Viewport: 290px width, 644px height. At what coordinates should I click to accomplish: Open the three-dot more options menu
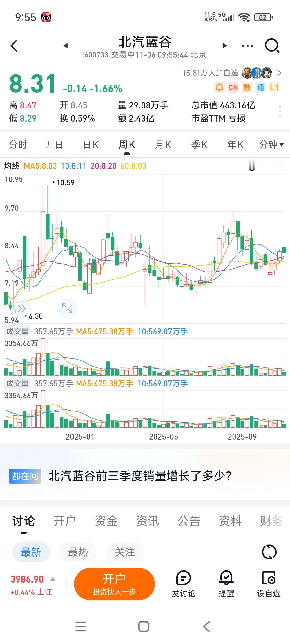[247, 46]
